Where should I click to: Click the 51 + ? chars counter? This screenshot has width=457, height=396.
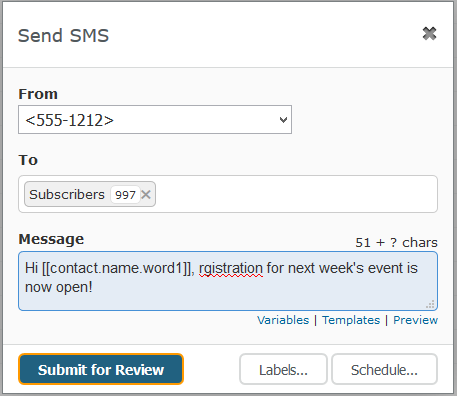pos(396,242)
